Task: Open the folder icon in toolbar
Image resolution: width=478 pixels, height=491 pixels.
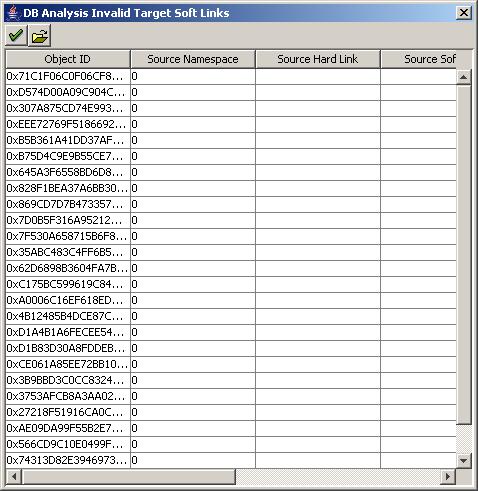Action: 40,36
